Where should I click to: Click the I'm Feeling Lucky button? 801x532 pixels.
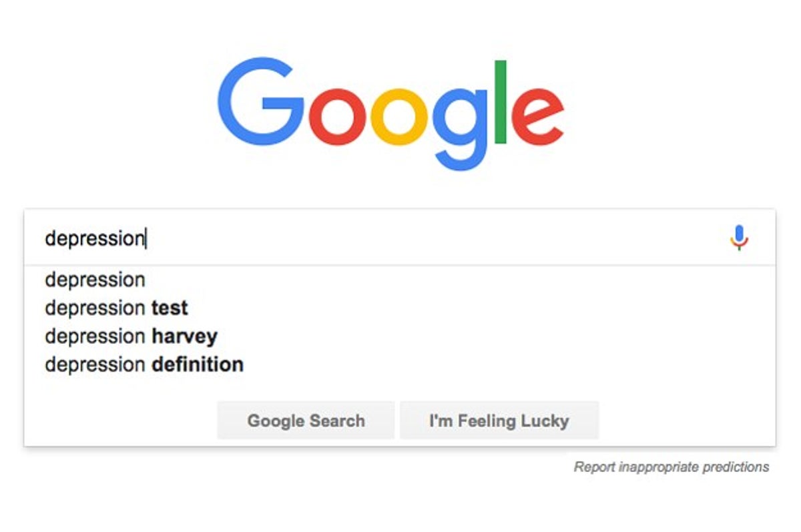(499, 421)
